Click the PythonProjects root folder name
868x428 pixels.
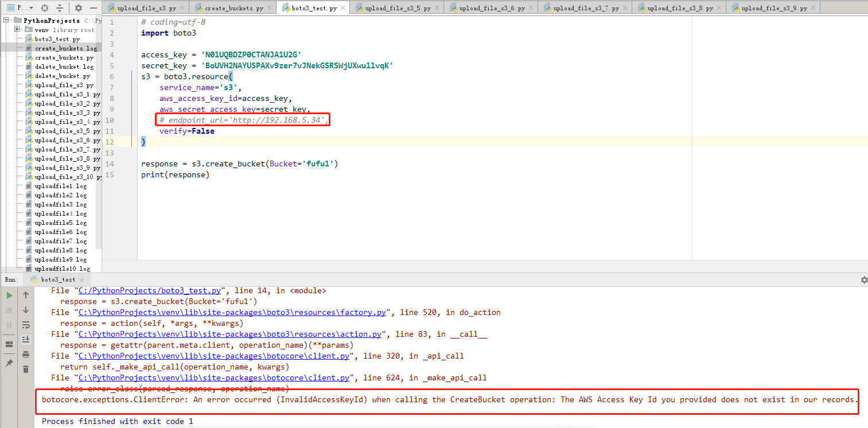[52, 21]
